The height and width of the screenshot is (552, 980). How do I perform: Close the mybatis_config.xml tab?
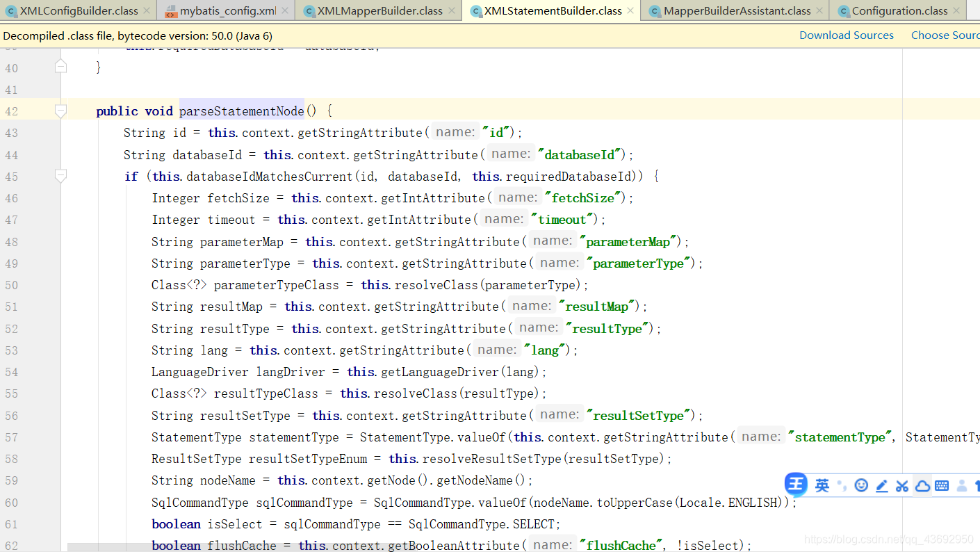pos(285,10)
